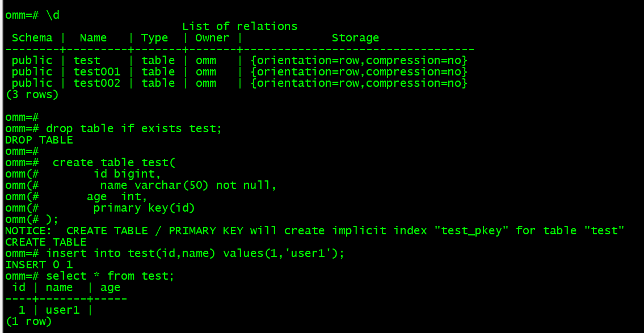Click the "(1 row)" count line
The image size is (644, 333).
(28, 322)
